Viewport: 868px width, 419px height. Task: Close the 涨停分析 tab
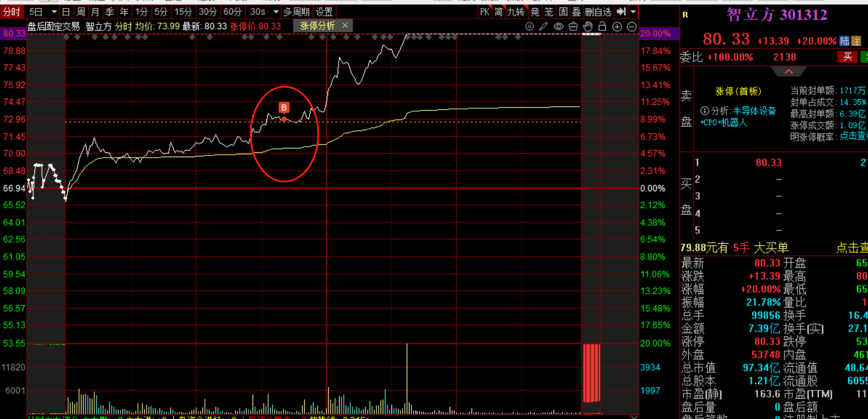345,26
